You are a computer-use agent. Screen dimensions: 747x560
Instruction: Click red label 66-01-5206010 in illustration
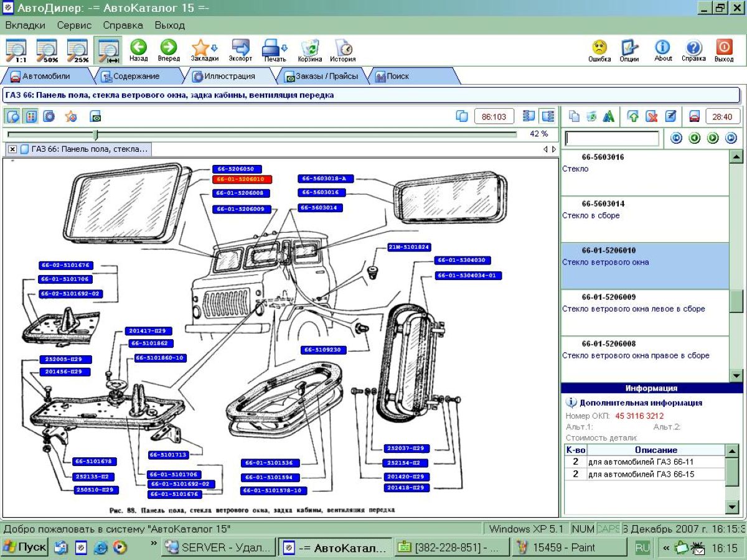[x=242, y=179]
